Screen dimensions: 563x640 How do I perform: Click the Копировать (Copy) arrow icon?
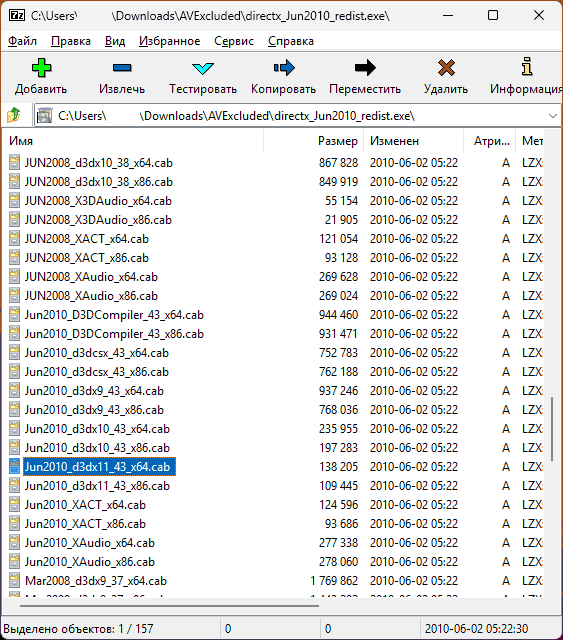pos(284,68)
